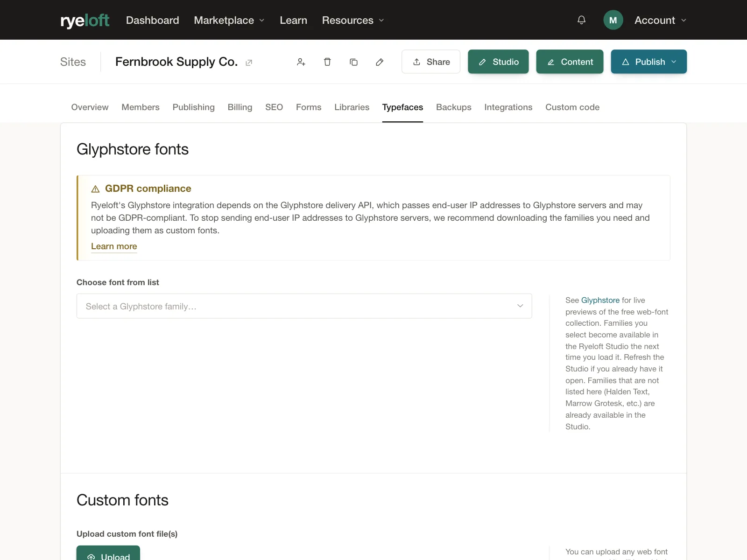The image size is (747, 560).
Task: Open the Integrations tab
Action: click(x=508, y=107)
